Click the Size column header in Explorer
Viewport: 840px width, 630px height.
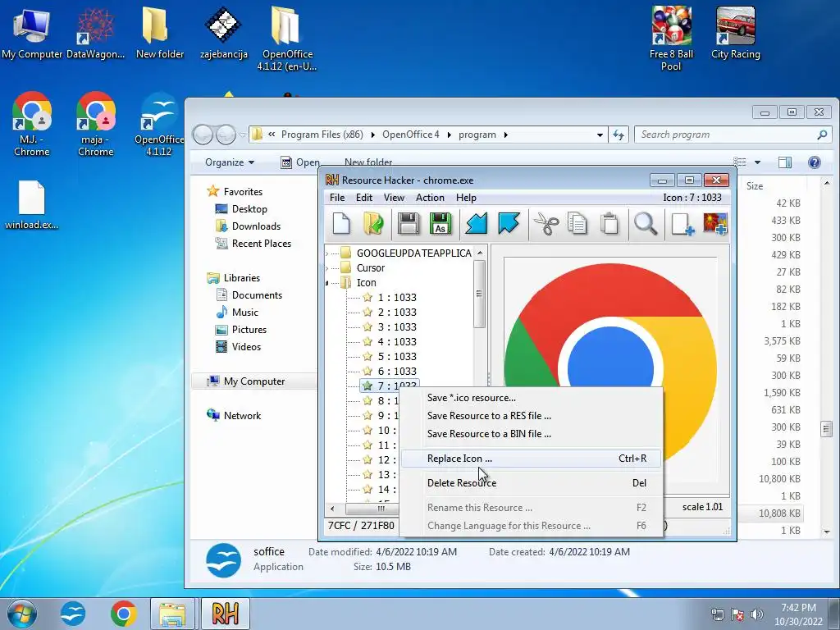[x=755, y=186]
